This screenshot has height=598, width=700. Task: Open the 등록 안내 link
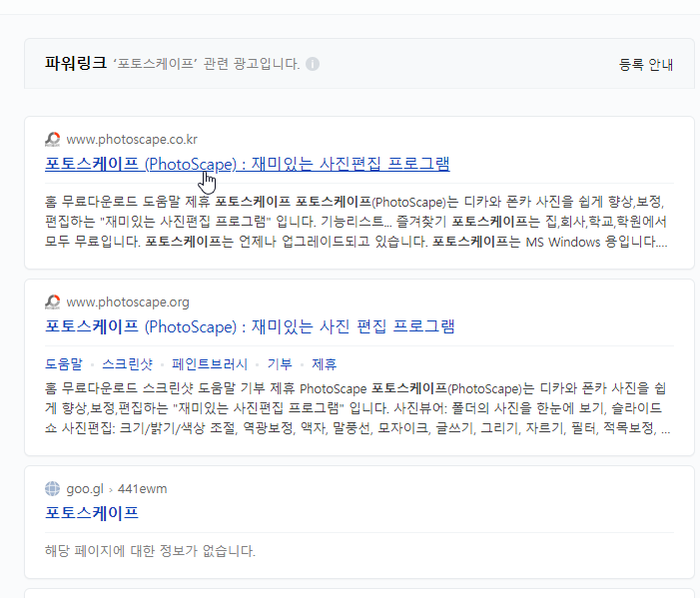tap(645, 65)
